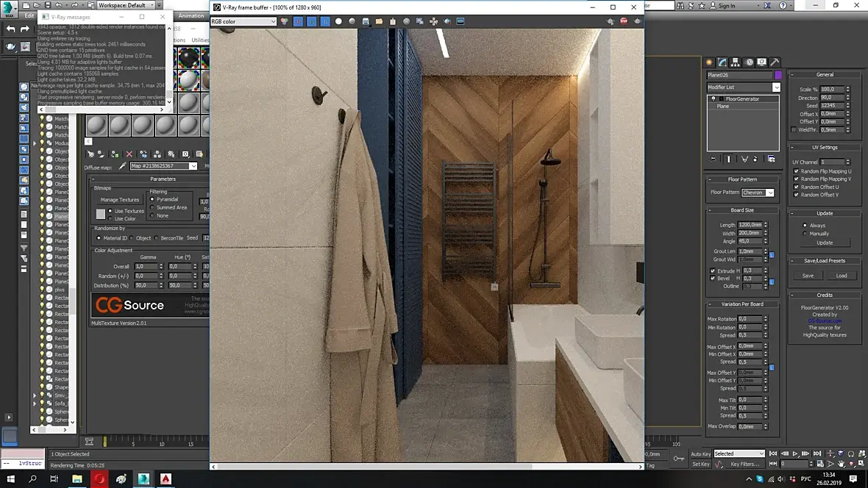This screenshot has width=868, height=488.
Task: Click the Auto Key button
Action: tap(700, 453)
